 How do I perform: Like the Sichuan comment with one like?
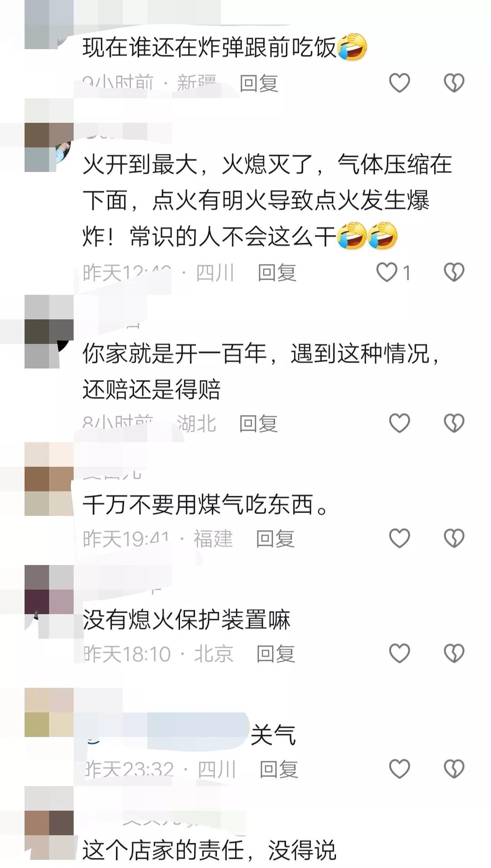click(387, 272)
